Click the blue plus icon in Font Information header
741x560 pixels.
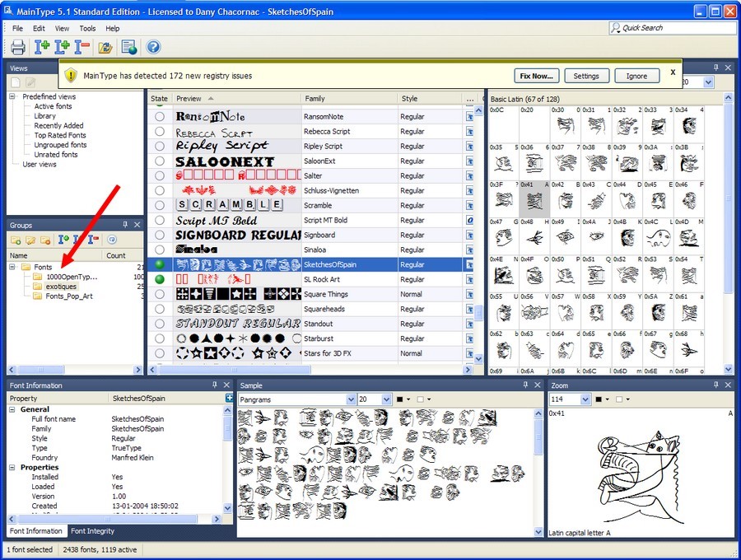click(x=229, y=398)
